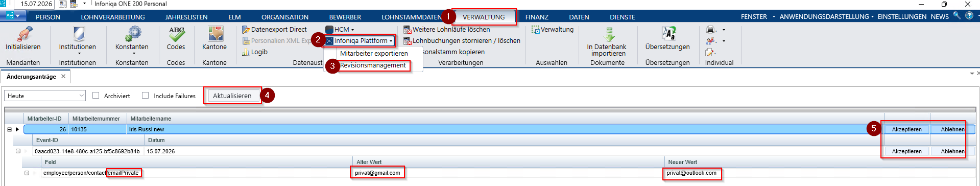Open the Kantone map icon
This screenshot has height=186, width=980.
[x=215, y=34]
